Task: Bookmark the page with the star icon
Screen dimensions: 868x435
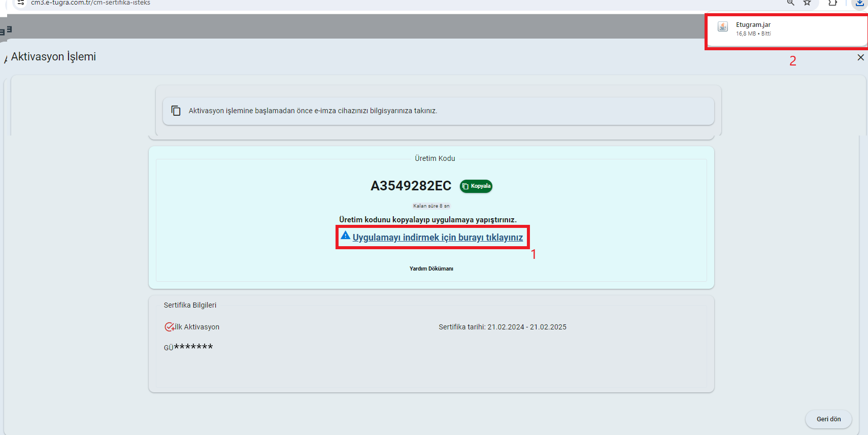Action: pos(807,3)
